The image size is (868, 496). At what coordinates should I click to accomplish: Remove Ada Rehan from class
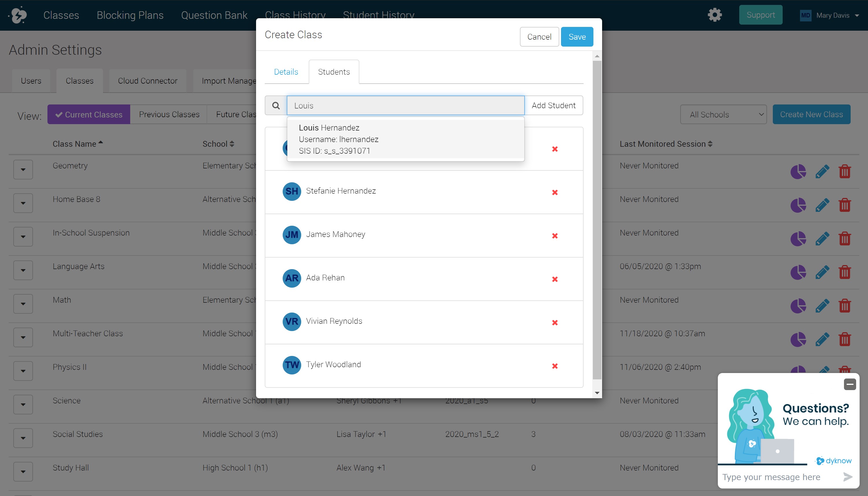point(555,279)
